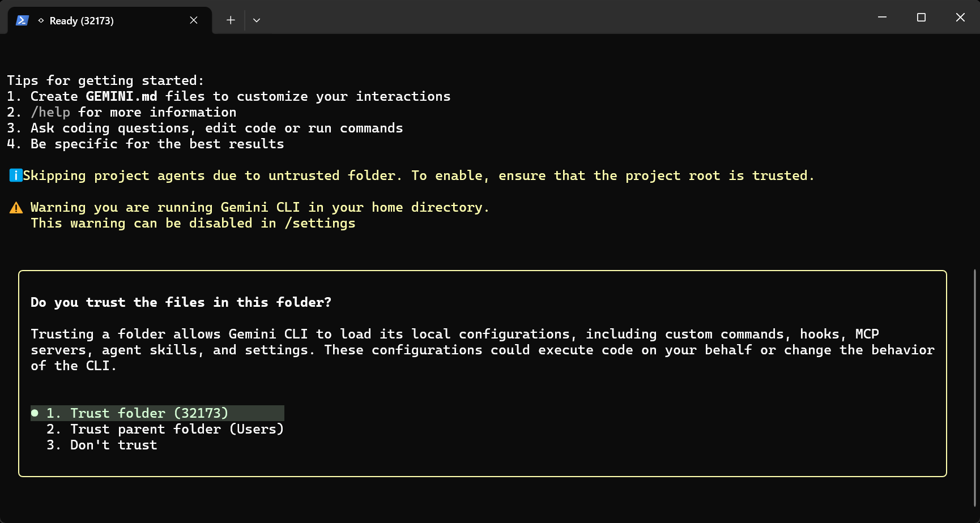Click the GEMINI.md bold text
Screen dimensions: 980x523
pyautogui.click(x=121, y=96)
